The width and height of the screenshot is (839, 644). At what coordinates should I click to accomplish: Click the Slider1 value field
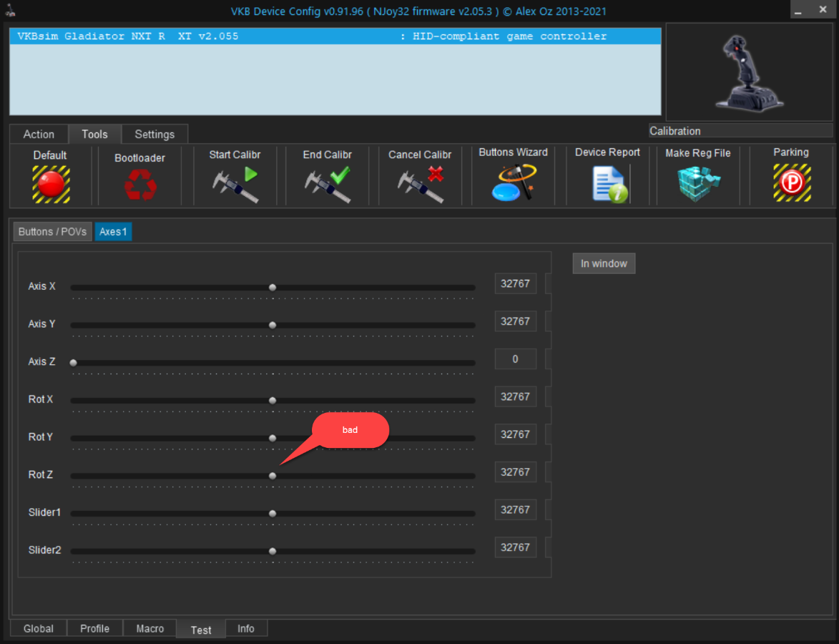(x=515, y=509)
